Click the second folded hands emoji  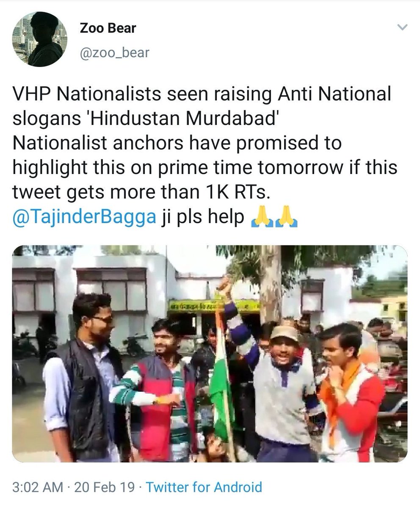(287, 219)
